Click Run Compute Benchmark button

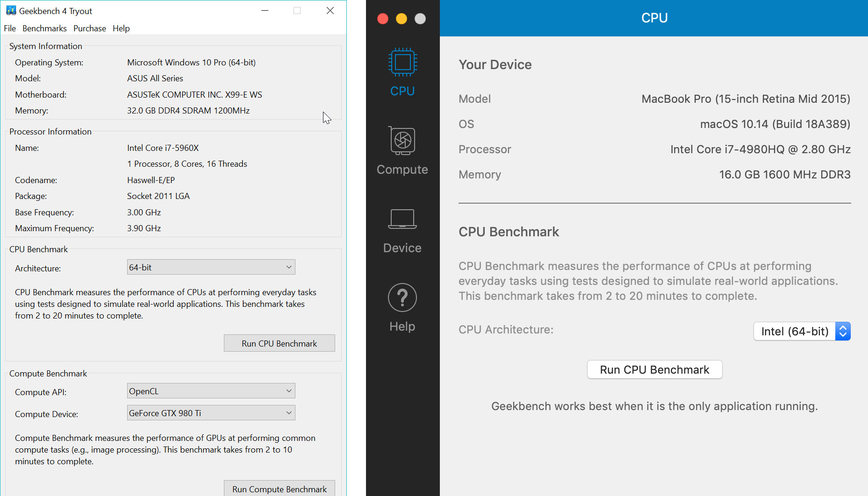click(x=280, y=489)
